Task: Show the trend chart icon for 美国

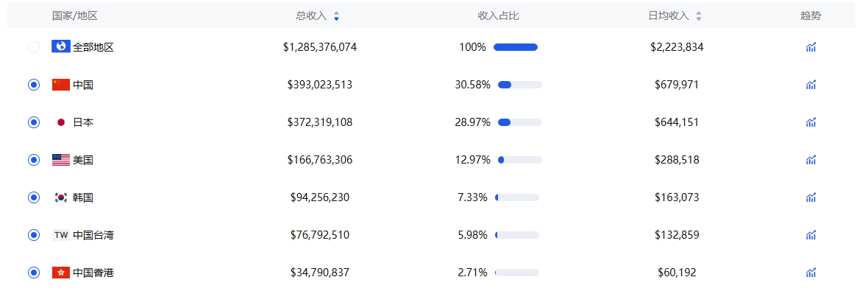Action: click(811, 160)
